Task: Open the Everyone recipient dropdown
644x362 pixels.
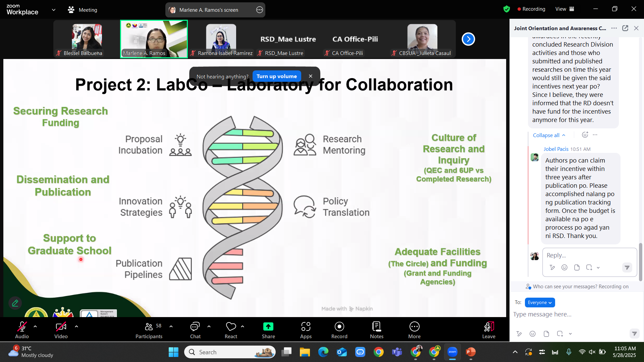Action: (540, 302)
